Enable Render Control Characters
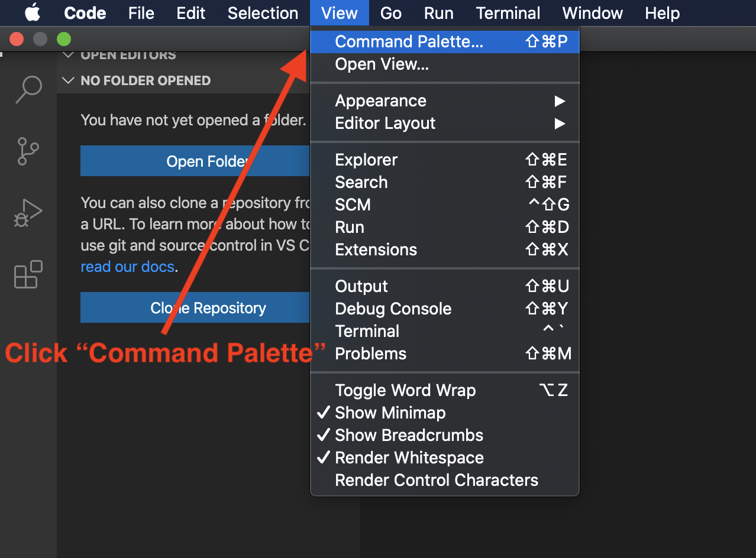The height and width of the screenshot is (558, 756). pyautogui.click(x=436, y=480)
